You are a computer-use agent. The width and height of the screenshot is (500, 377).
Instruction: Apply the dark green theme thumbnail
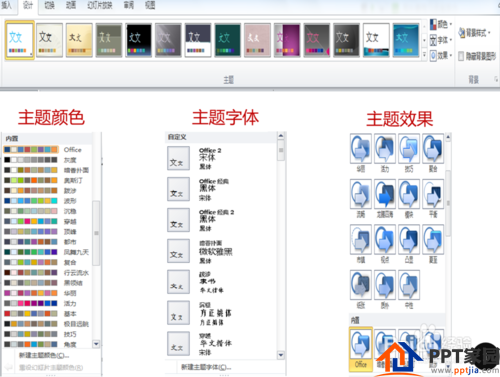click(228, 40)
